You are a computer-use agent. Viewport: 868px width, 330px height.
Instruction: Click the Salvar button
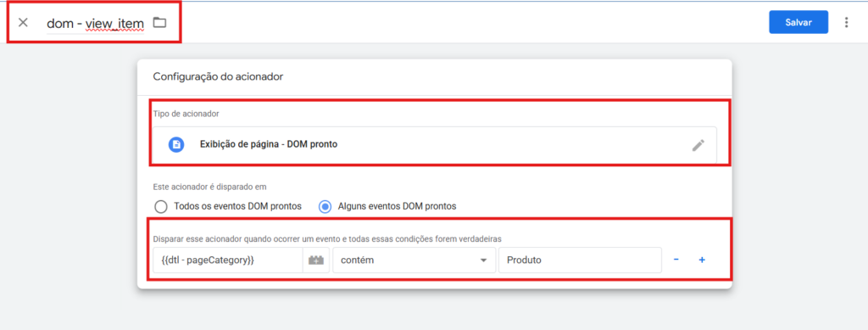[x=798, y=23]
